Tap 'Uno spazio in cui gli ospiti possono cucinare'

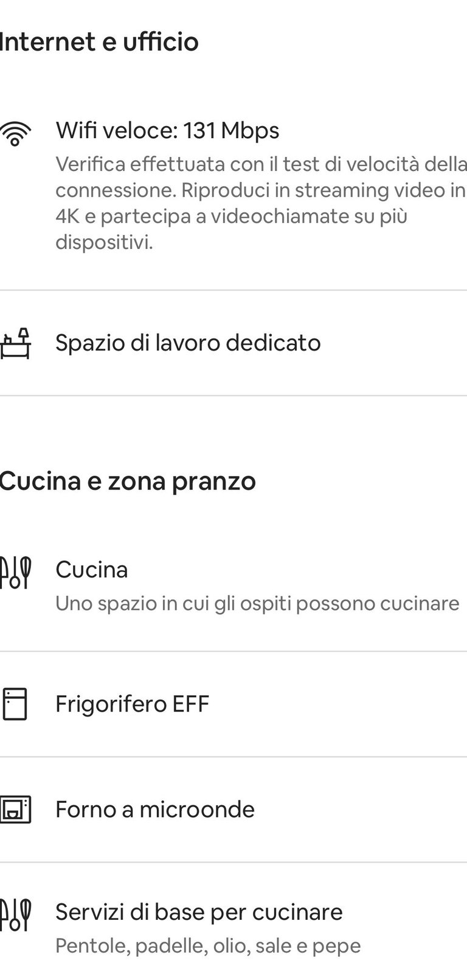(x=257, y=603)
